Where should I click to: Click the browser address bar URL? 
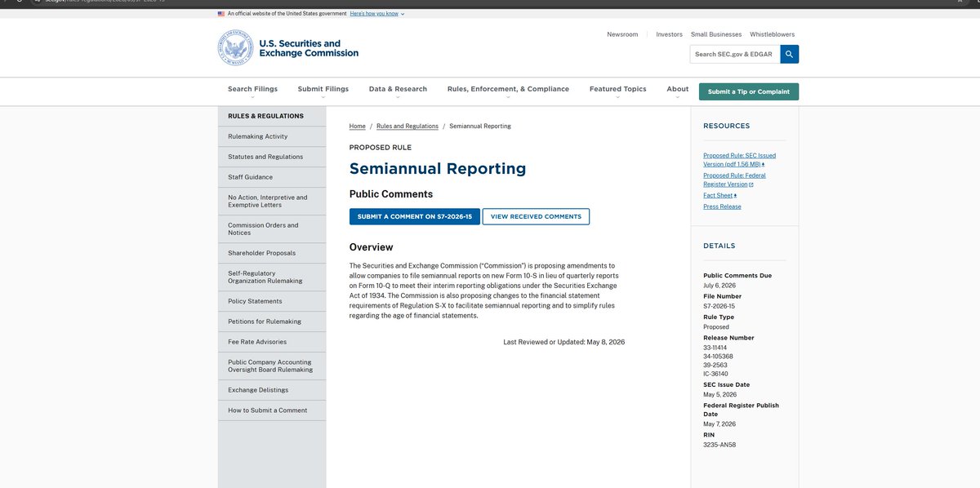(x=106, y=2)
